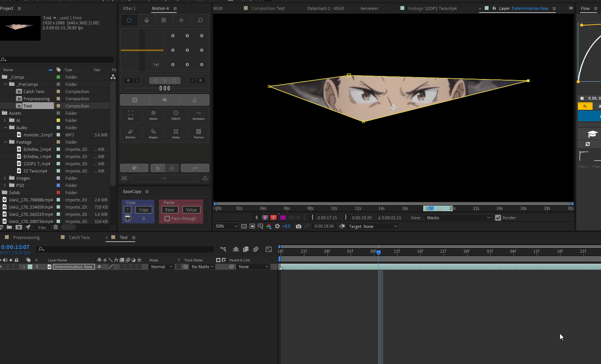Switch to the Preprocessing timeline tab
This screenshot has height=364, width=601.
point(26,237)
